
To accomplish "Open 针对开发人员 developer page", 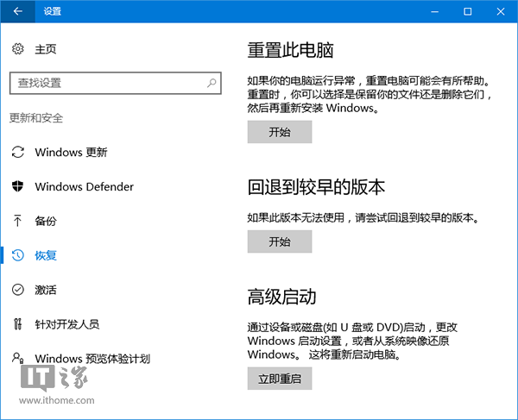I will 67,324.
